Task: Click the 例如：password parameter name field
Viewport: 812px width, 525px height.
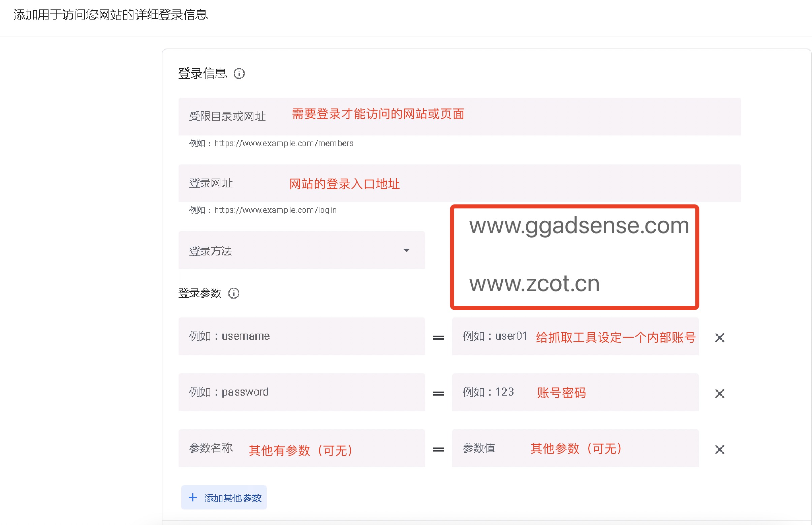Action: pos(302,392)
